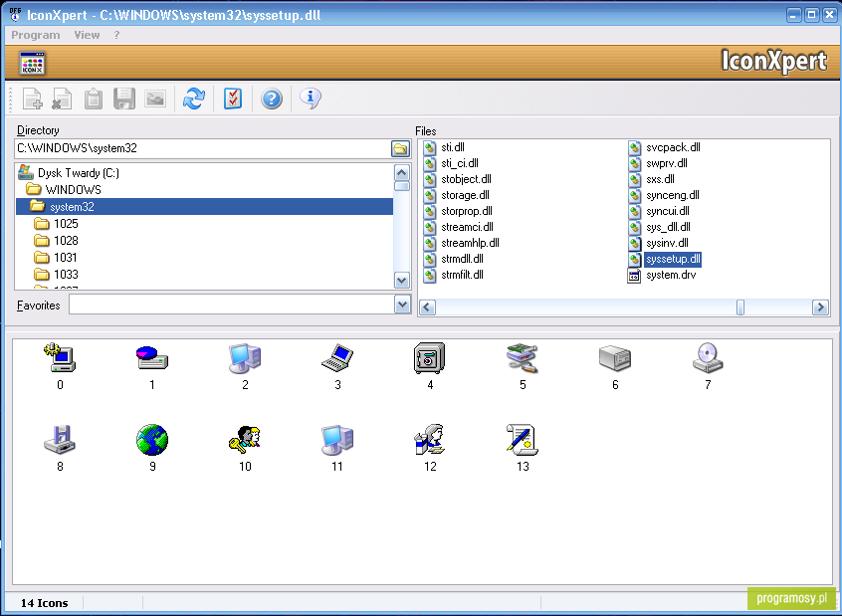842x616 pixels.
Task: Open the Favorites dropdown list
Action: (x=402, y=306)
